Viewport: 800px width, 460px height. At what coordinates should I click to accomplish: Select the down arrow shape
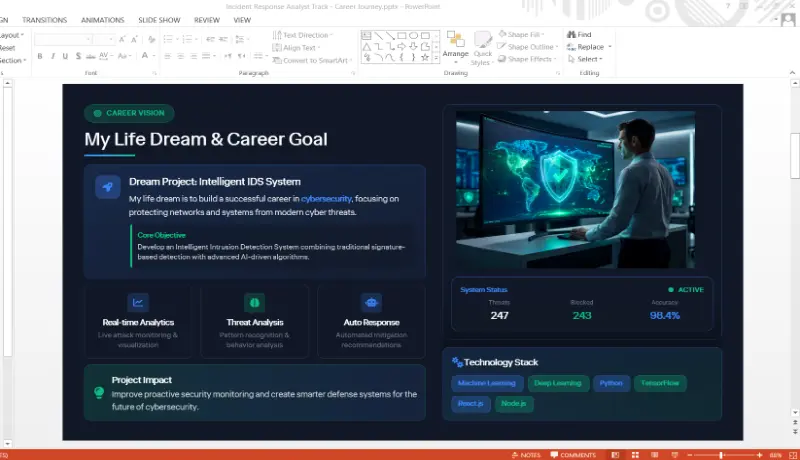tap(413, 47)
